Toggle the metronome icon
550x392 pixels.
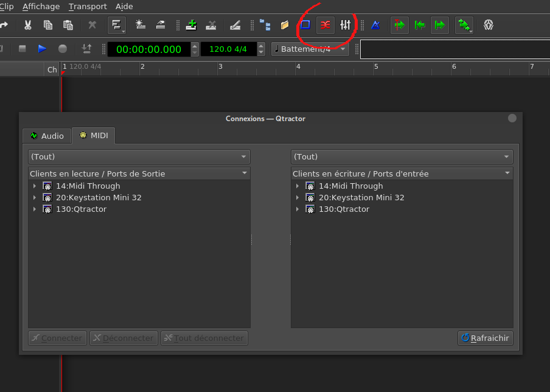click(375, 25)
